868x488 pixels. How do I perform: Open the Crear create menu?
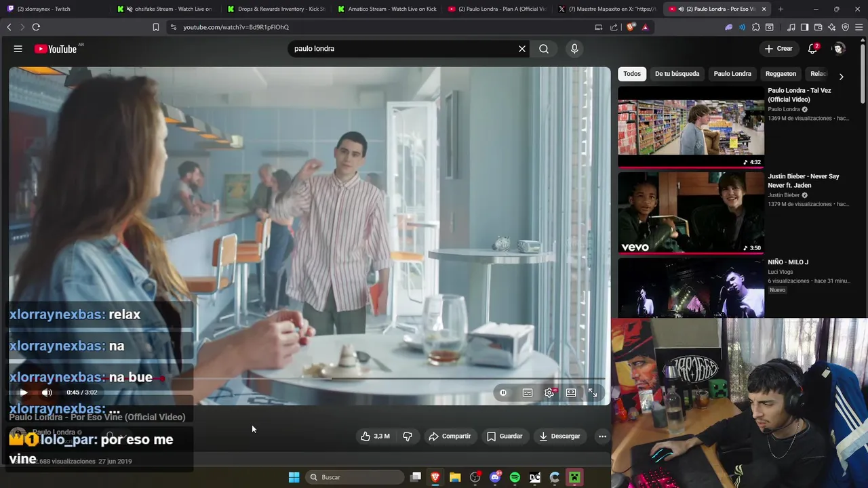778,49
